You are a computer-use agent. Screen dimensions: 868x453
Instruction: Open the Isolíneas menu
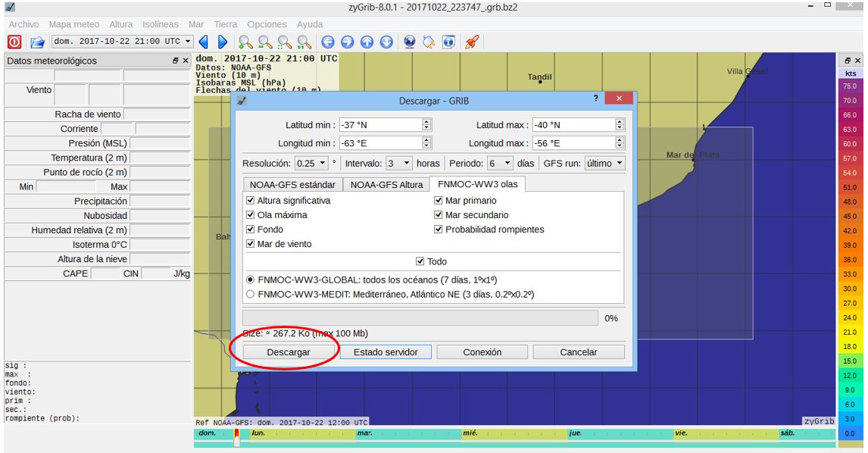tap(161, 24)
